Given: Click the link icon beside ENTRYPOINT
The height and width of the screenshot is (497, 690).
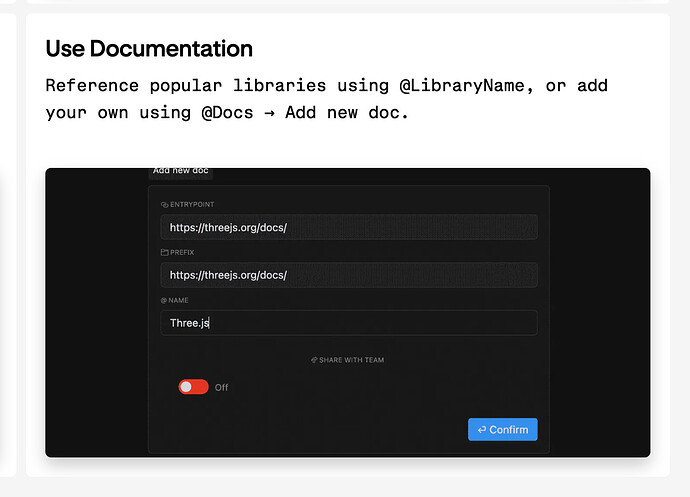Looking at the screenshot, I should 165,205.
